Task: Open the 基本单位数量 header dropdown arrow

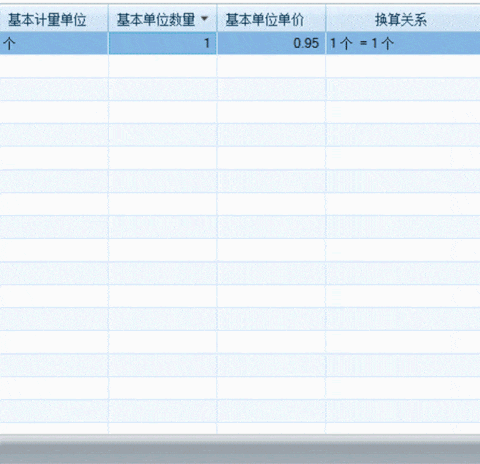Action: [x=205, y=19]
